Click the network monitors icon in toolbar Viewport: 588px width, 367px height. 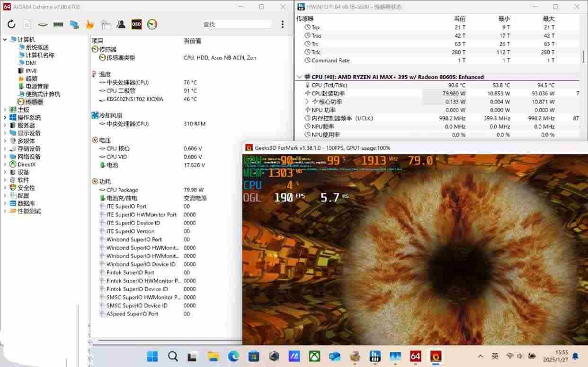point(74,25)
